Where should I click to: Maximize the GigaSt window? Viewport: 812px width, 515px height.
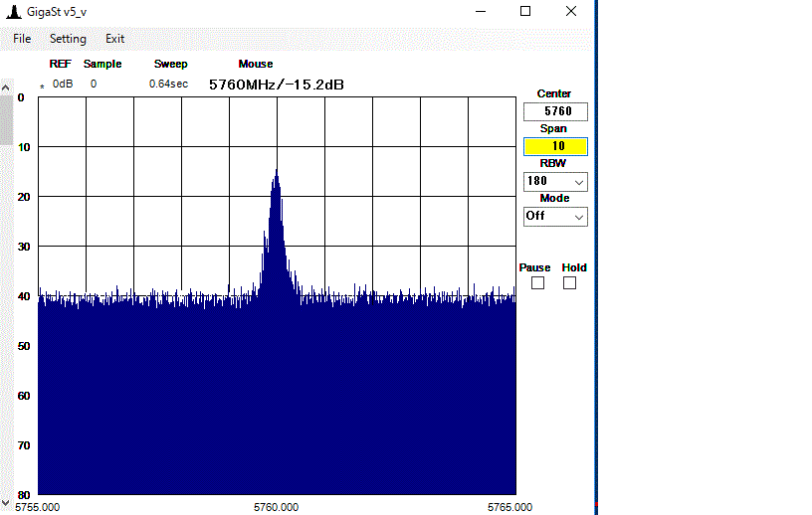coord(524,12)
